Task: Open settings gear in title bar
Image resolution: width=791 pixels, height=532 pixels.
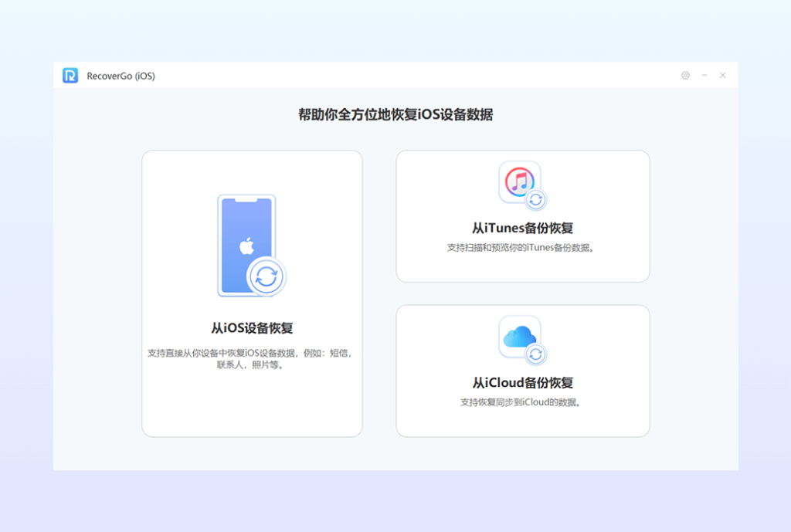Action: pyautogui.click(x=685, y=75)
